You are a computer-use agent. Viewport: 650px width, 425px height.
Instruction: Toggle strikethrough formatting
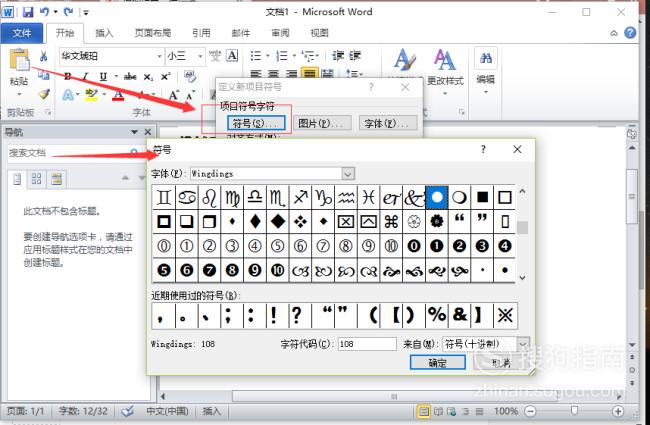click(x=130, y=77)
